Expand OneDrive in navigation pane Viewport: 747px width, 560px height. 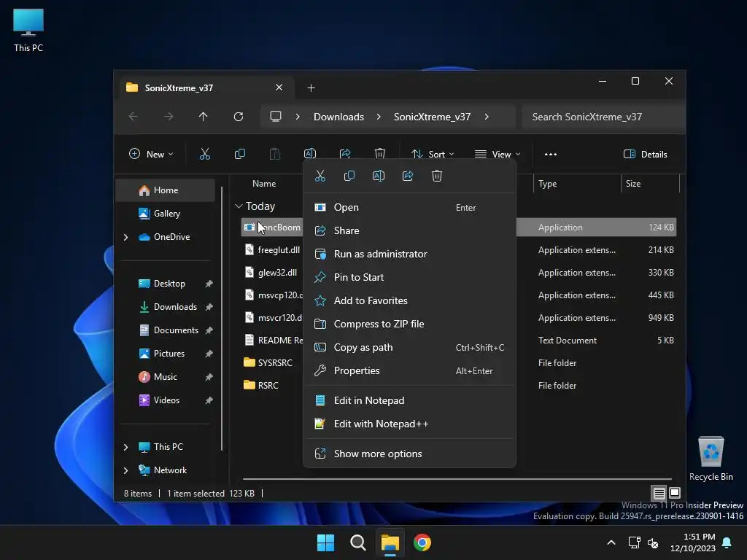pyautogui.click(x=125, y=237)
